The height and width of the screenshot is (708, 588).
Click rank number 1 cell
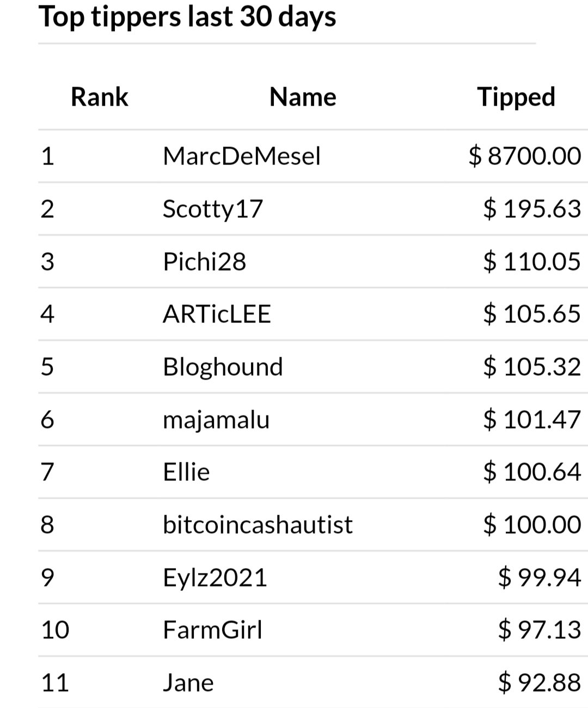coord(48,156)
